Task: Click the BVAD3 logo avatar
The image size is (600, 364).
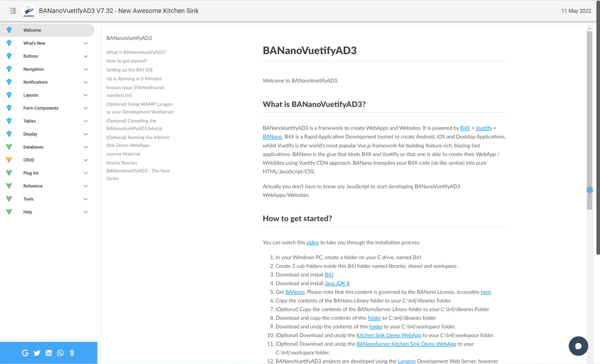Action: (x=28, y=11)
